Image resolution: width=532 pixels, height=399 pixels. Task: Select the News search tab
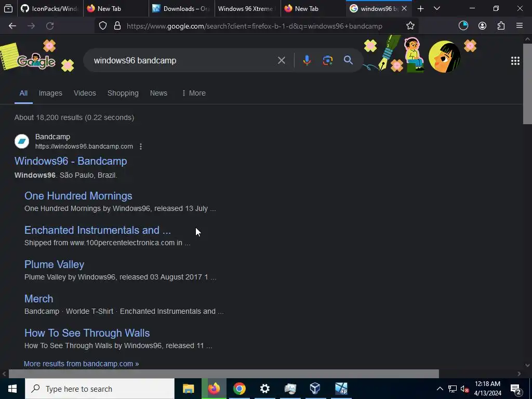coord(158,93)
